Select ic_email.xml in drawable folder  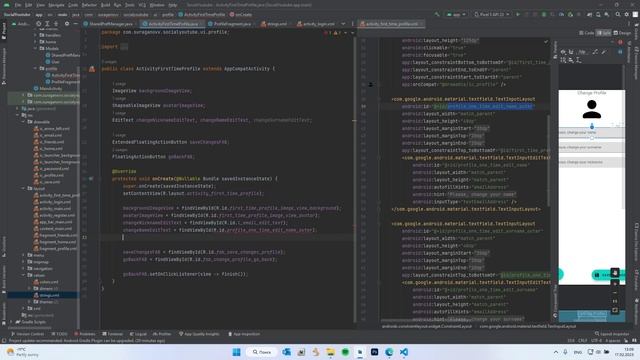48,135
